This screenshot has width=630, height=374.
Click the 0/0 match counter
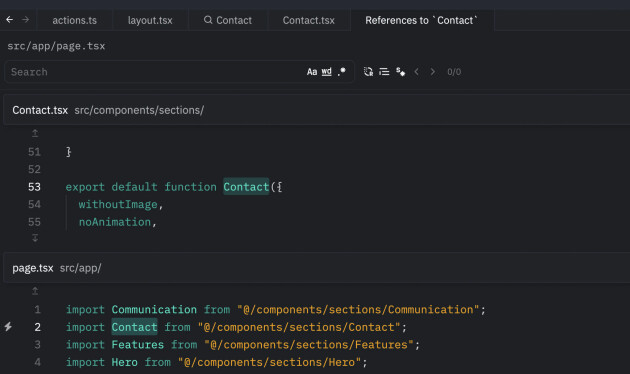[x=454, y=72]
